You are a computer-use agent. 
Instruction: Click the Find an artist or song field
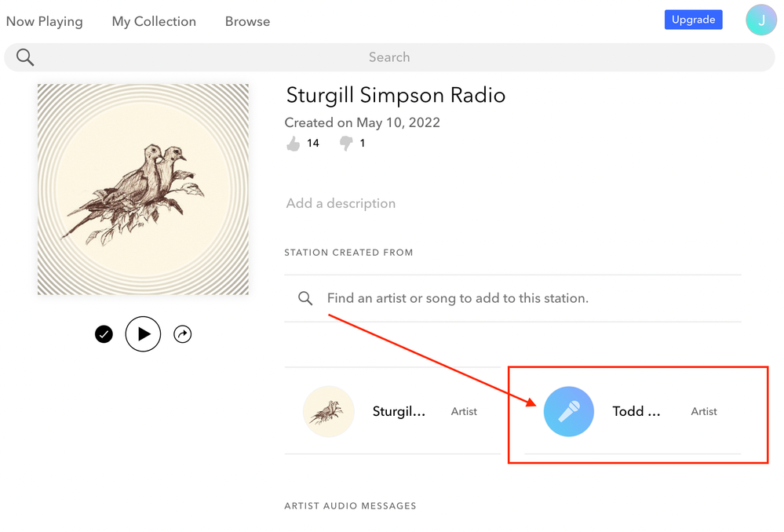[x=458, y=298]
